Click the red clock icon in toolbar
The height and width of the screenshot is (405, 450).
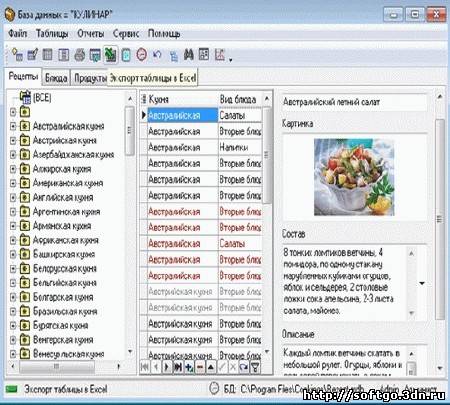[142, 55]
